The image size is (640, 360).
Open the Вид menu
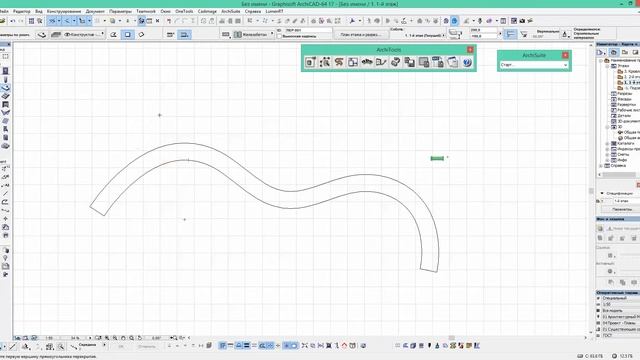tap(39, 11)
